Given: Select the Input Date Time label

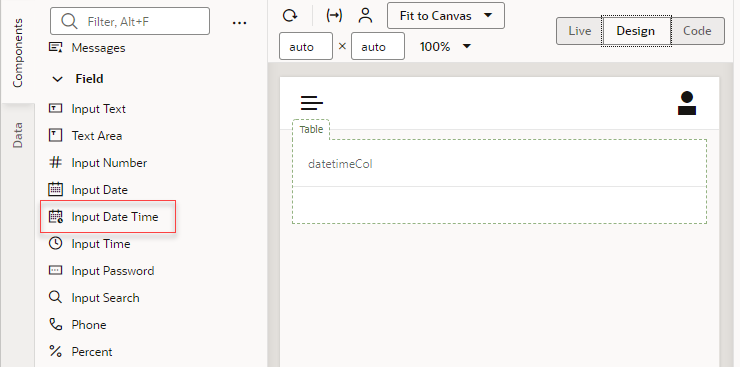Looking at the screenshot, I should click(115, 217).
